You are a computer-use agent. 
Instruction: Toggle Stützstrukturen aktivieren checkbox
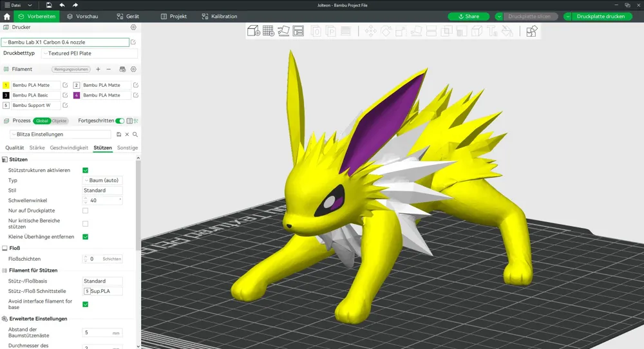86,171
